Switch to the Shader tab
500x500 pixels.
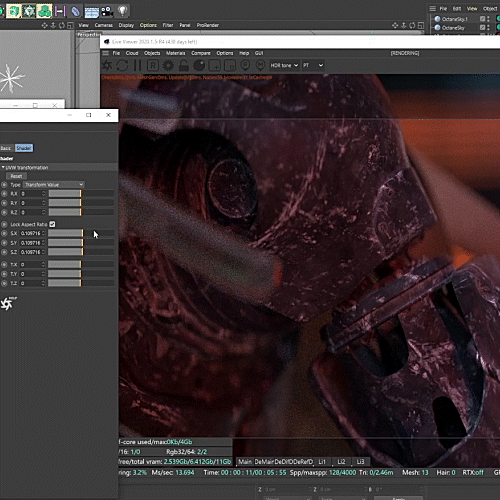point(24,148)
